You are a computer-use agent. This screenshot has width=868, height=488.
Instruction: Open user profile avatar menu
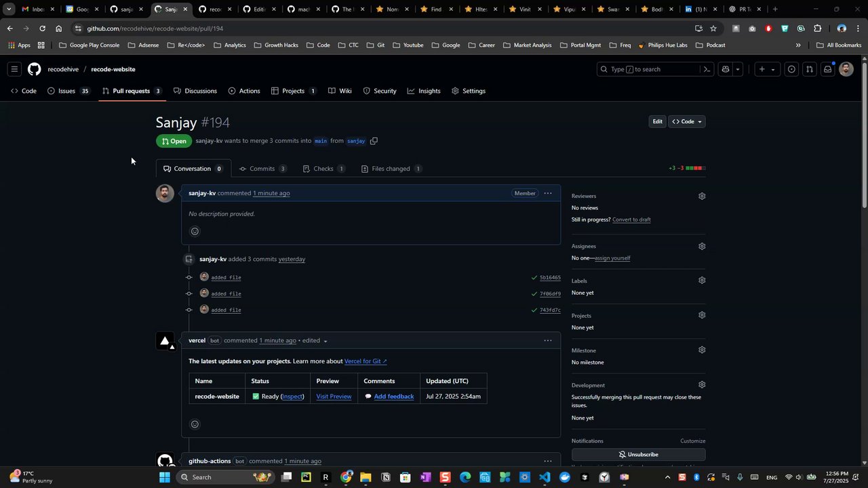[x=846, y=69]
